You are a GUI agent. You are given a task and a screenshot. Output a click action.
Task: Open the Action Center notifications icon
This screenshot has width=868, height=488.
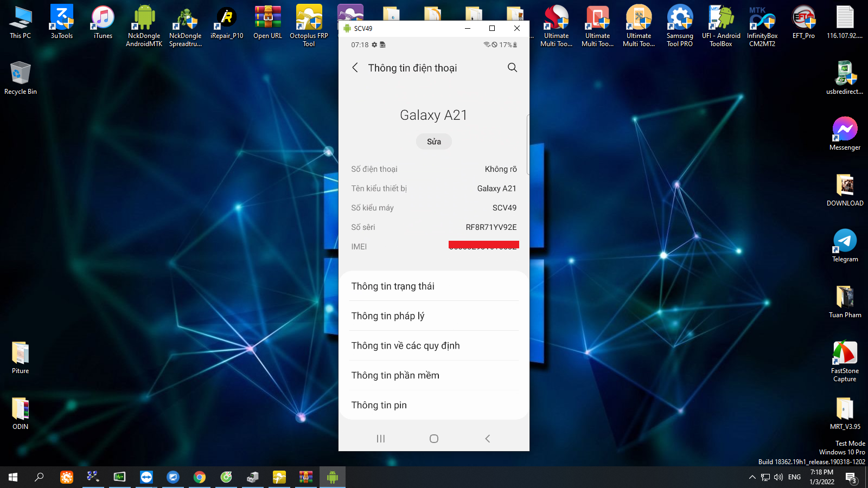tap(851, 477)
